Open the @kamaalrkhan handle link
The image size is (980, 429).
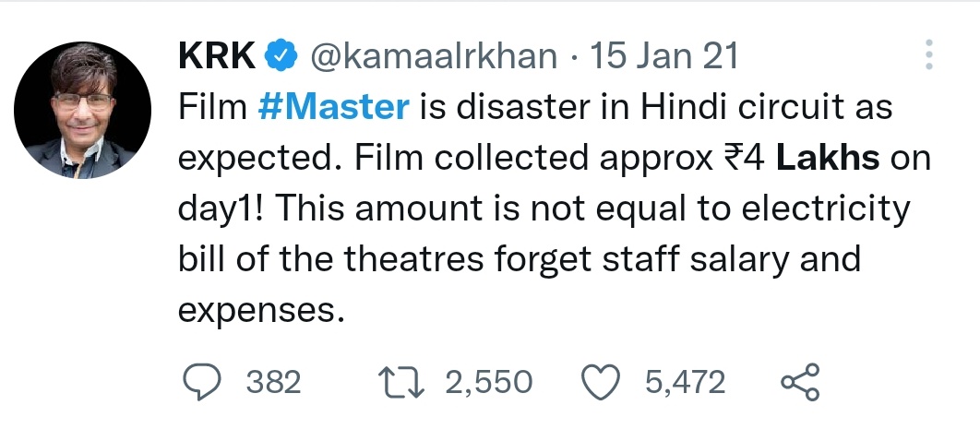click(x=431, y=56)
